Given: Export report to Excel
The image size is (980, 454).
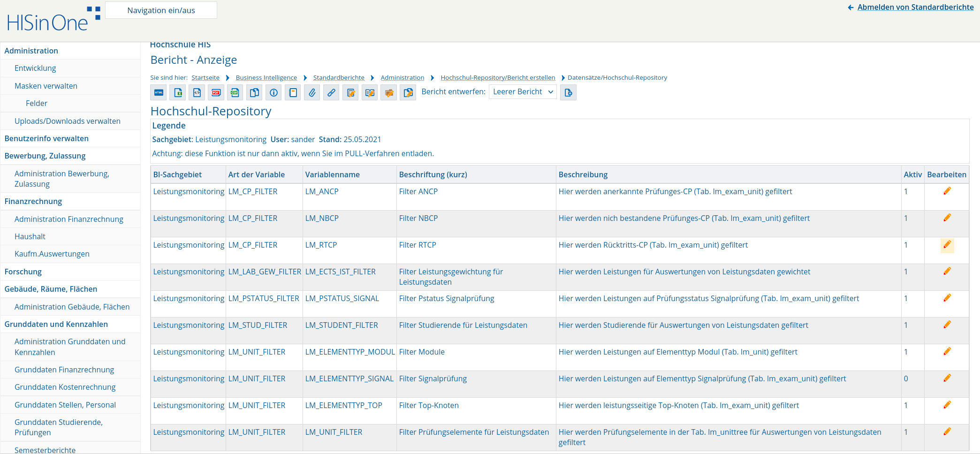Looking at the screenshot, I should tap(178, 92).
